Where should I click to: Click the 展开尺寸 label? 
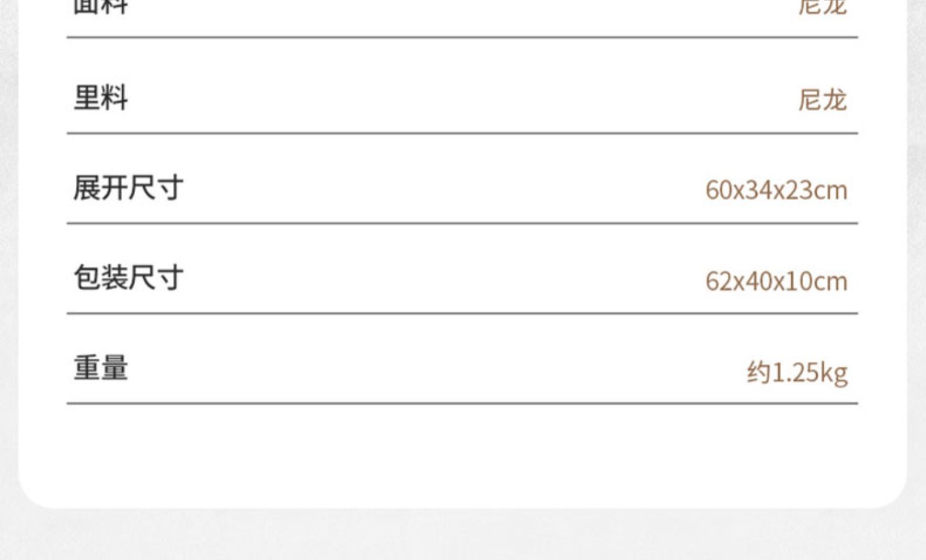coord(128,188)
